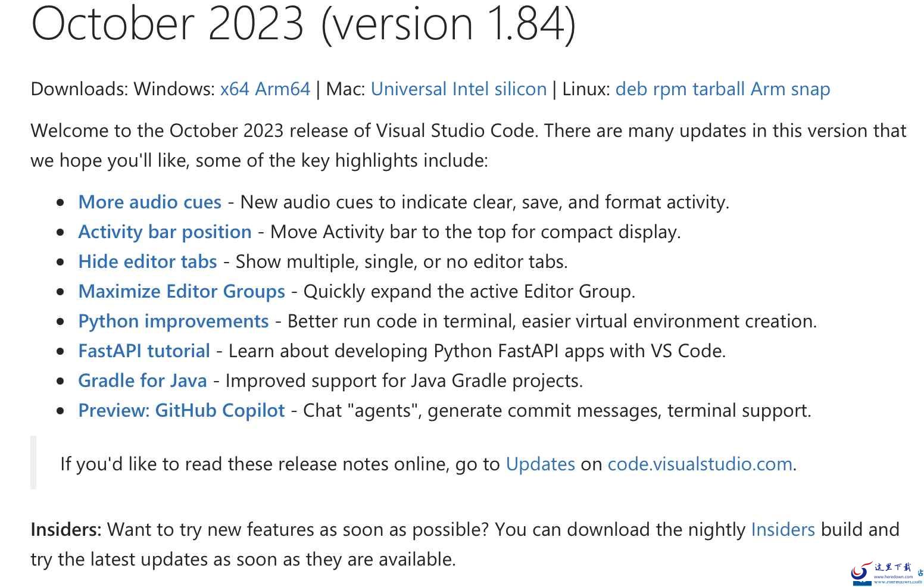Open the Windows Arm64 download link

point(282,89)
